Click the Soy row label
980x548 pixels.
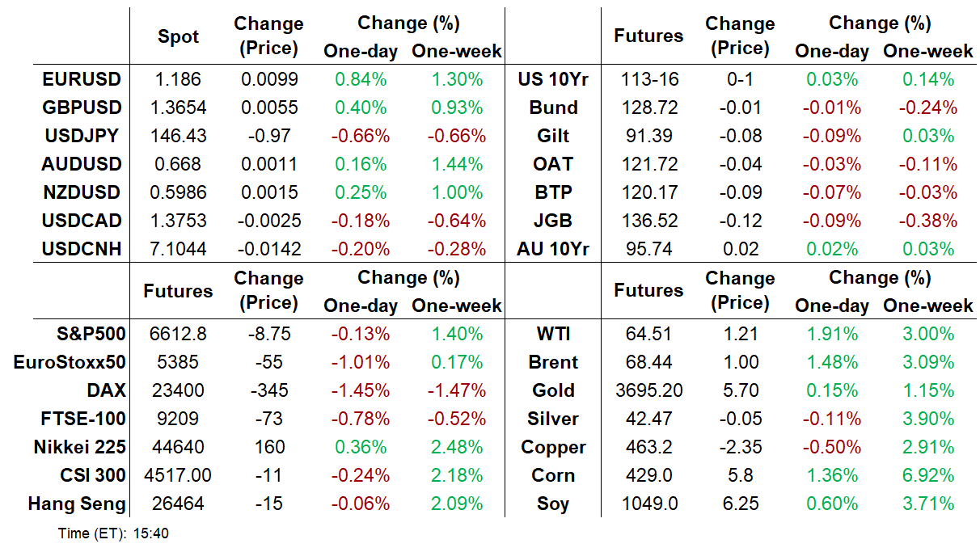[553, 504]
